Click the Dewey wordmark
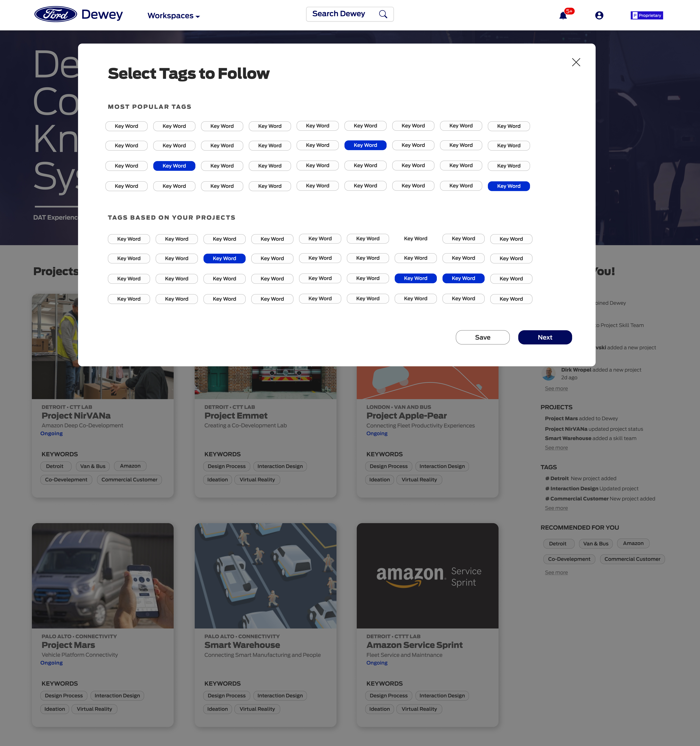The image size is (700, 746). 102,15
